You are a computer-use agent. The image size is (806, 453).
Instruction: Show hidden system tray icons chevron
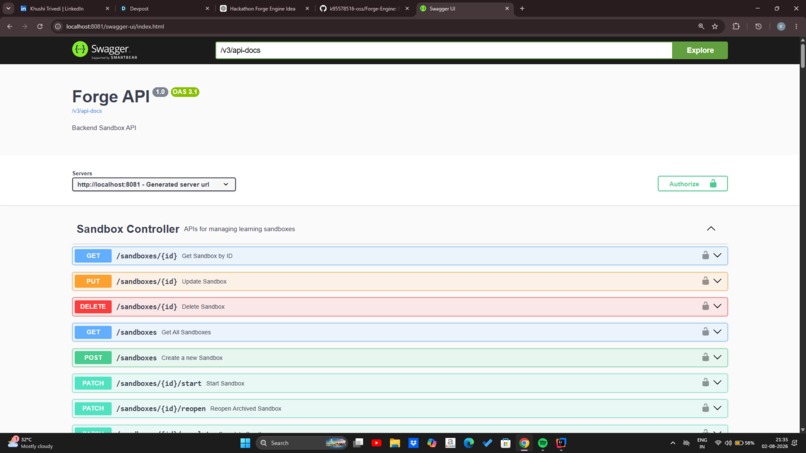point(672,443)
